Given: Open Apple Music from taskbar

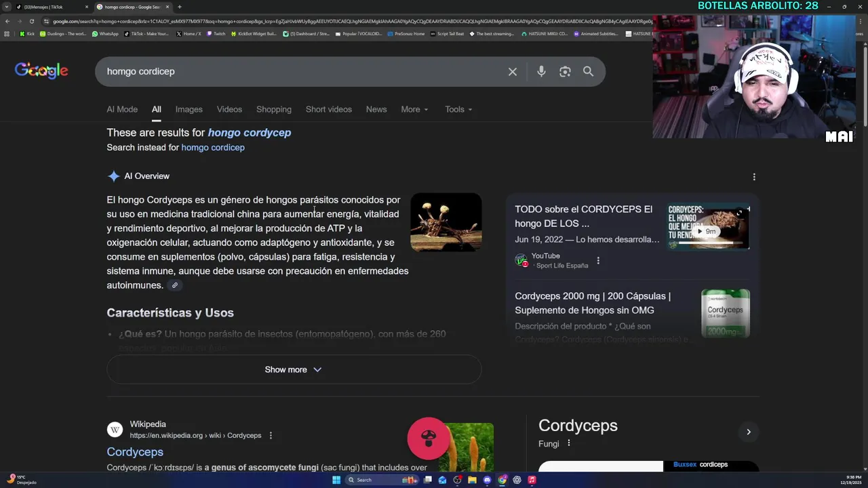Looking at the screenshot, I should pyautogui.click(x=532, y=480).
